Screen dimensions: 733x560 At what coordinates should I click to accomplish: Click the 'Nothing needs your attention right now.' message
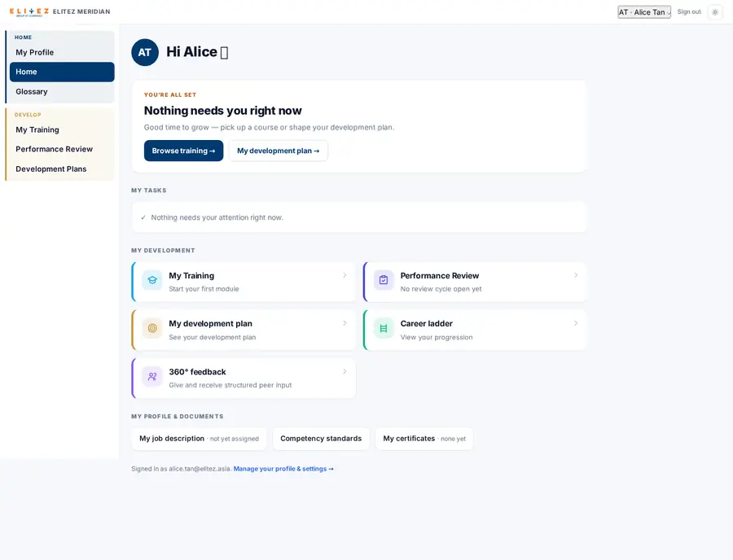(217, 217)
